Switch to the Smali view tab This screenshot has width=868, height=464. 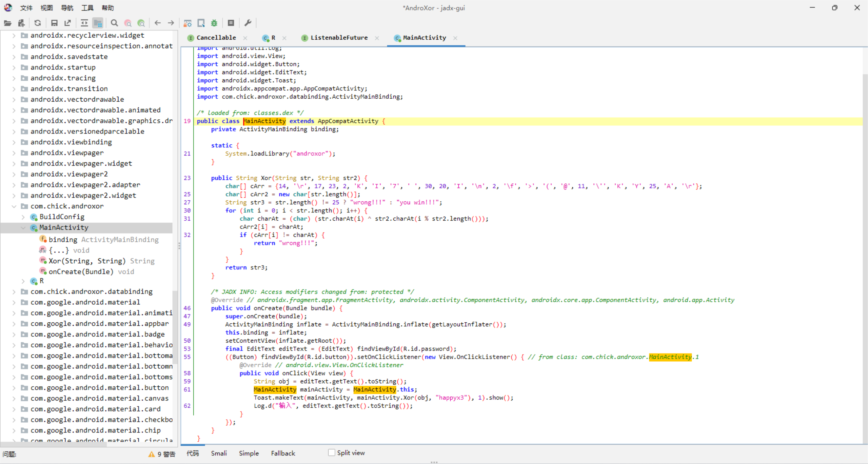[219, 453]
